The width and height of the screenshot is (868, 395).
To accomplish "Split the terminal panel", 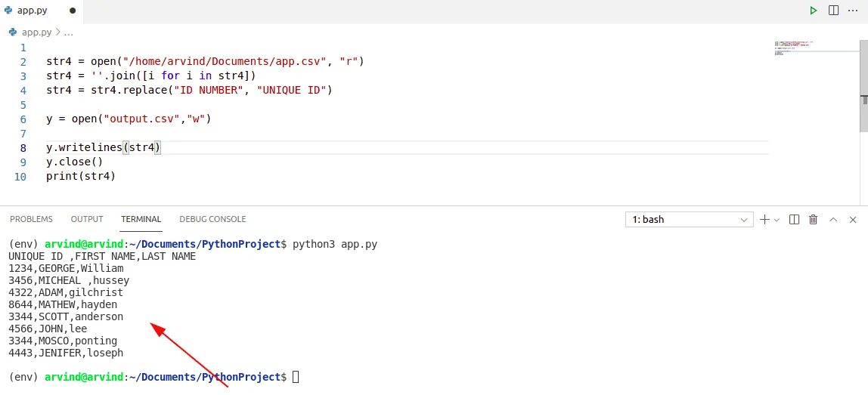I will tap(794, 219).
